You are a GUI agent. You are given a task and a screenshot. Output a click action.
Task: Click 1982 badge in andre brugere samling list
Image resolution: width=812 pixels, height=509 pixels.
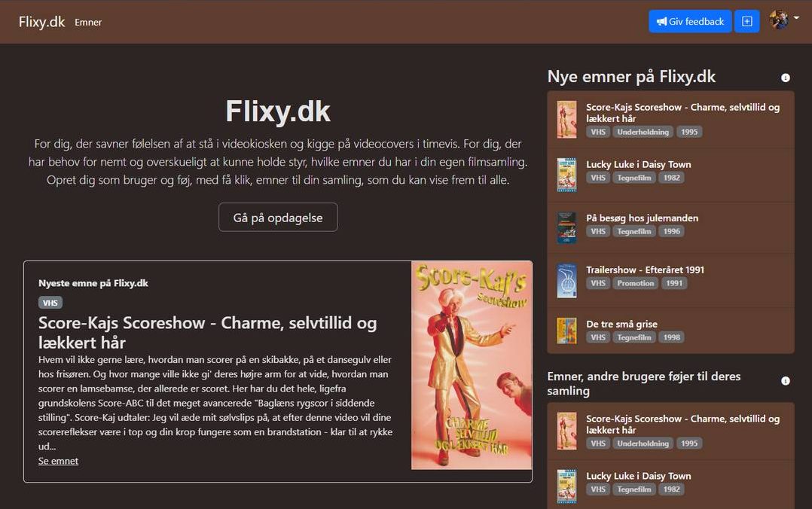click(x=672, y=489)
